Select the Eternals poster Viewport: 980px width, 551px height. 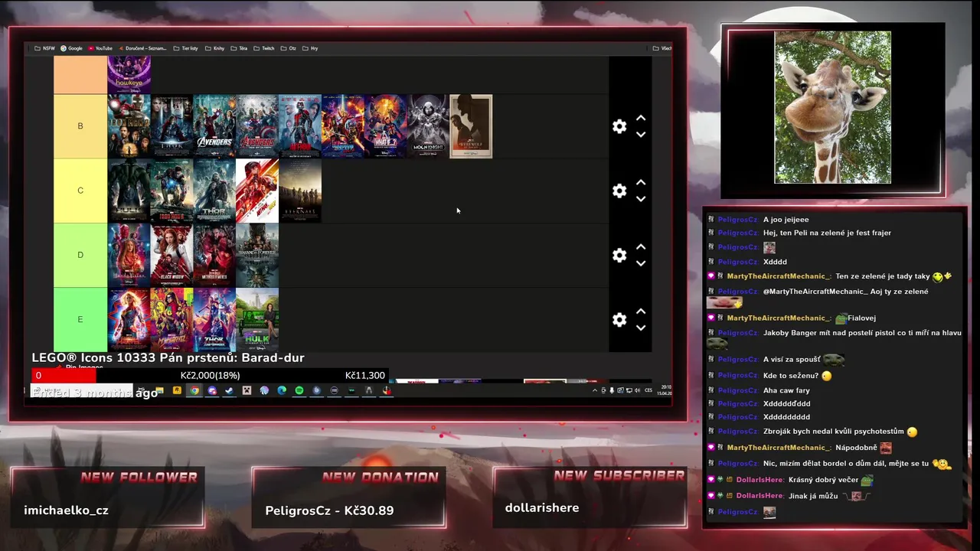tap(300, 191)
